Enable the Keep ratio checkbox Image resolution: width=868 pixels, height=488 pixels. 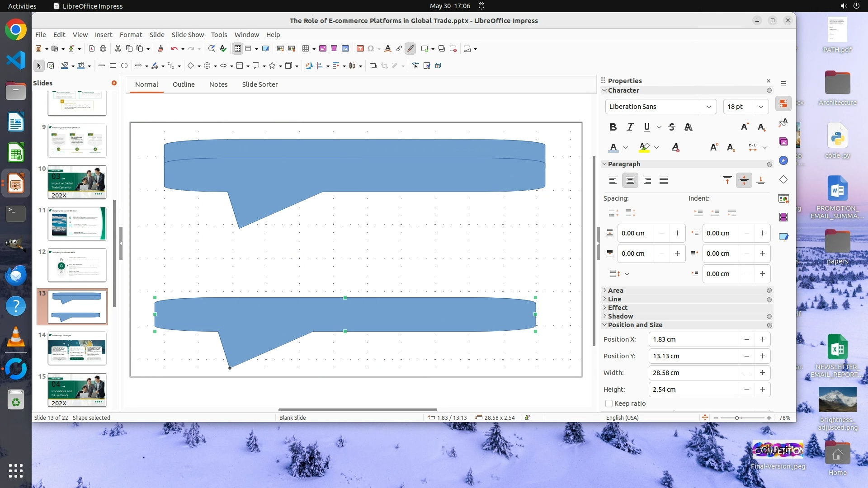pyautogui.click(x=609, y=404)
